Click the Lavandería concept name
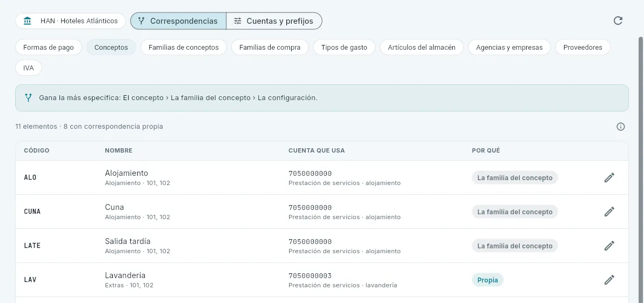 pos(125,275)
